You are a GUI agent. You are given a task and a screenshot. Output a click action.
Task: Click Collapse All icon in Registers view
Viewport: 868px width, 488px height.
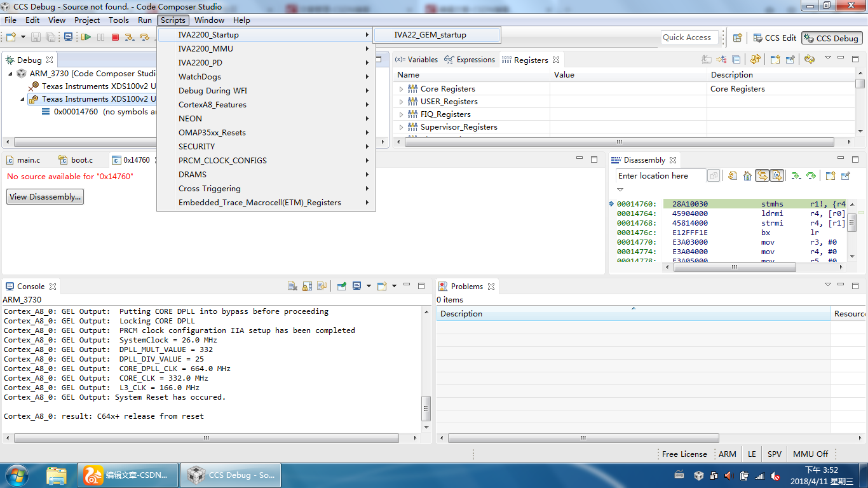point(736,59)
